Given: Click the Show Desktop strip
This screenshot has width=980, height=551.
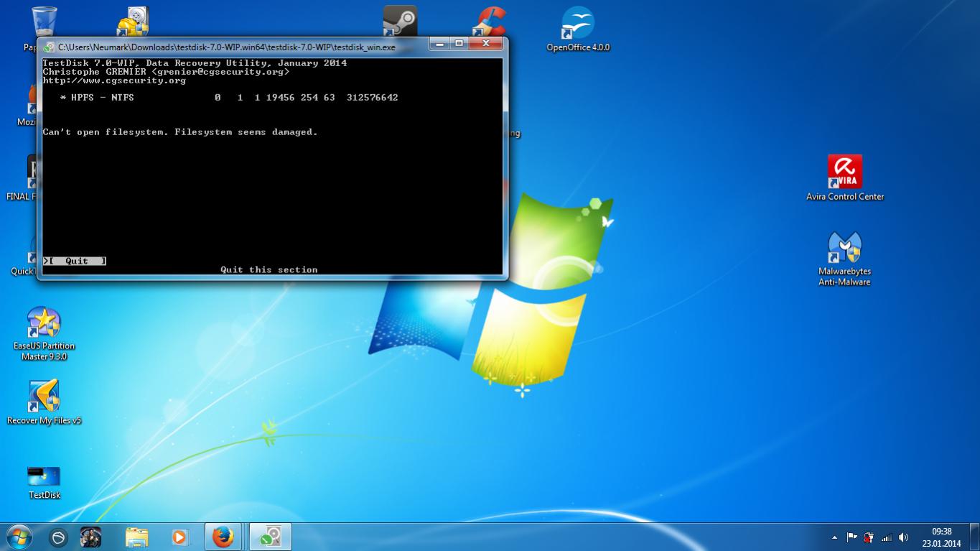Looking at the screenshot, I should pos(975,537).
